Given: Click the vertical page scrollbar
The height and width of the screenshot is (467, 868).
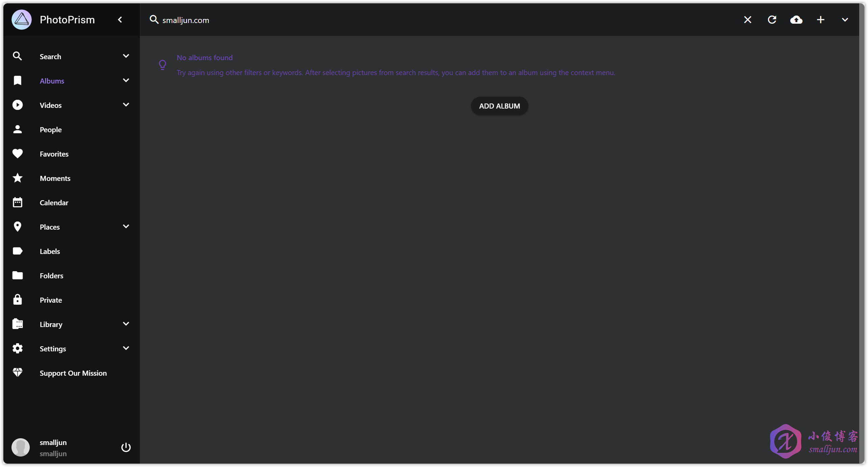Looking at the screenshot, I should tap(862, 233).
